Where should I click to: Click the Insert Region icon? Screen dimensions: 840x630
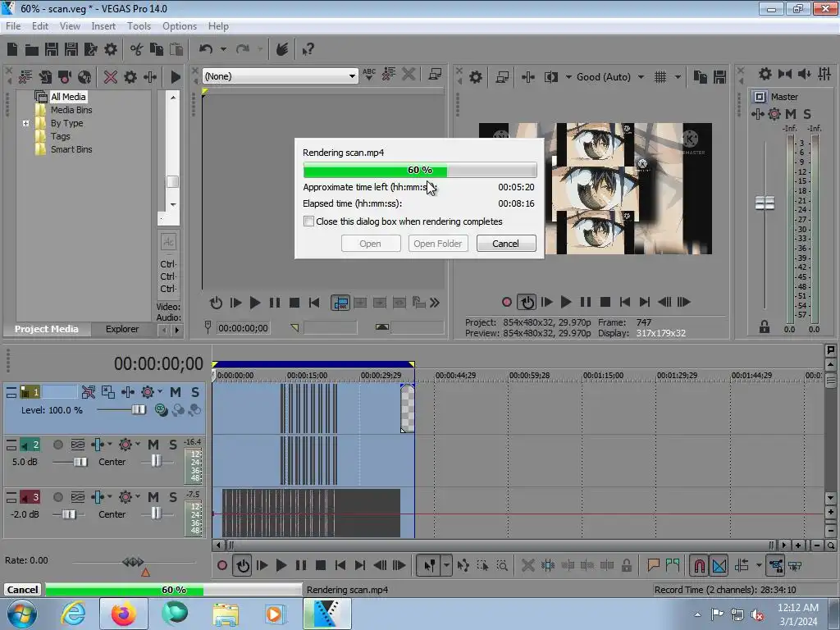673,565
